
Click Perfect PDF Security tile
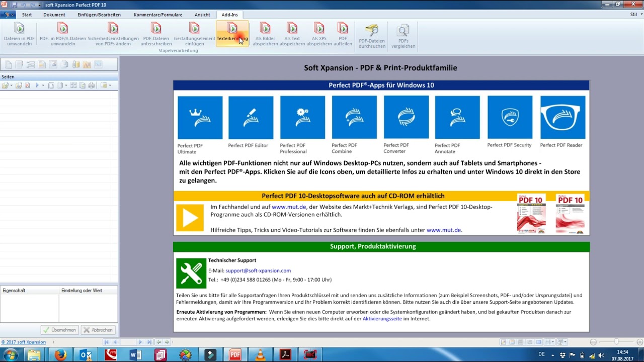(x=510, y=117)
